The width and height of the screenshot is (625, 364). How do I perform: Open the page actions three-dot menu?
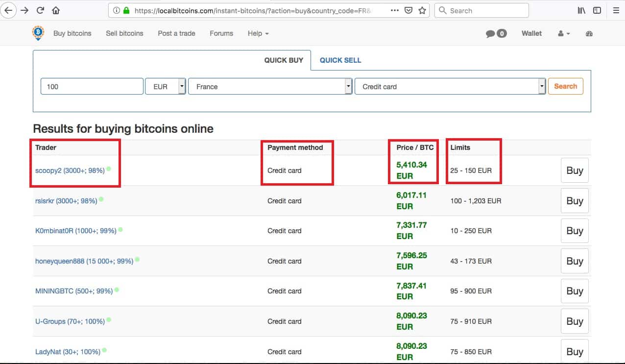[395, 10]
